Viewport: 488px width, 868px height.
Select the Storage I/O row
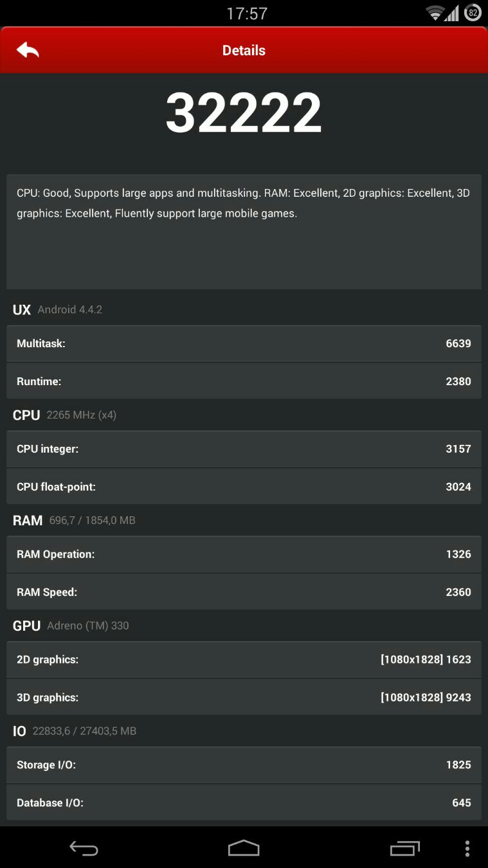(244, 765)
